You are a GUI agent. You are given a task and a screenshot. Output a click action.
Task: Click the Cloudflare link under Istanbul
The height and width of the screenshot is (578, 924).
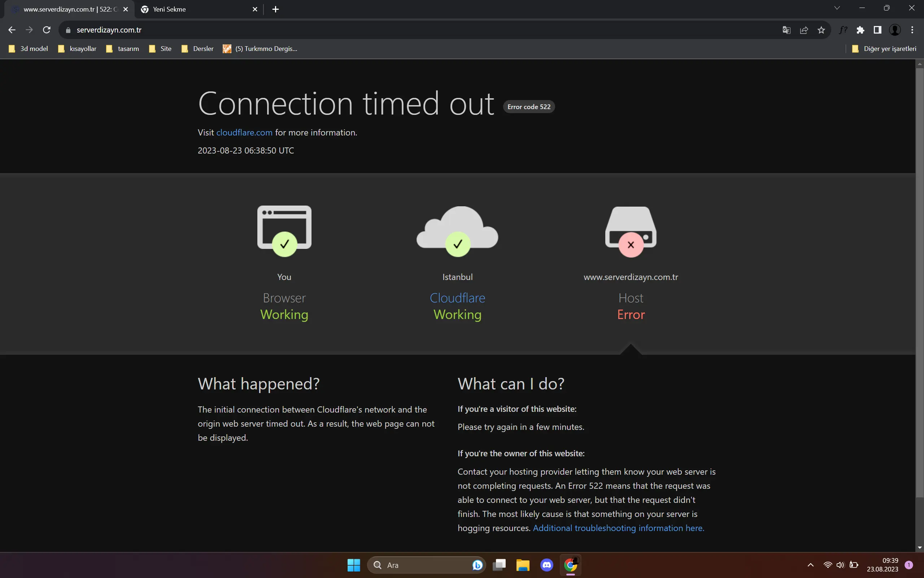pyautogui.click(x=457, y=298)
